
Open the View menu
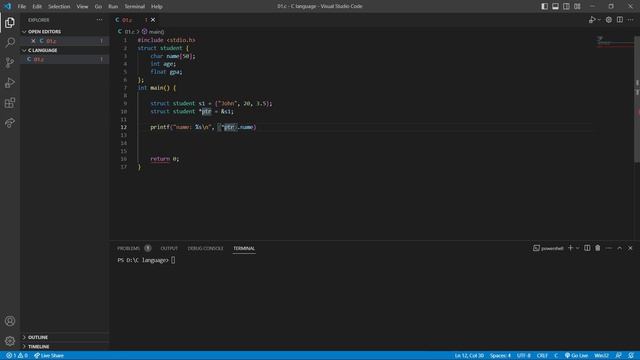[x=82, y=6]
